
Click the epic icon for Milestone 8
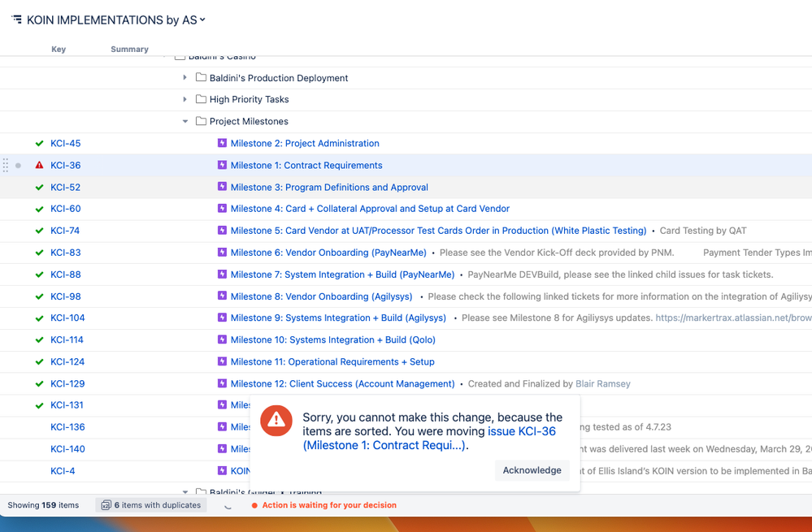coord(222,296)
